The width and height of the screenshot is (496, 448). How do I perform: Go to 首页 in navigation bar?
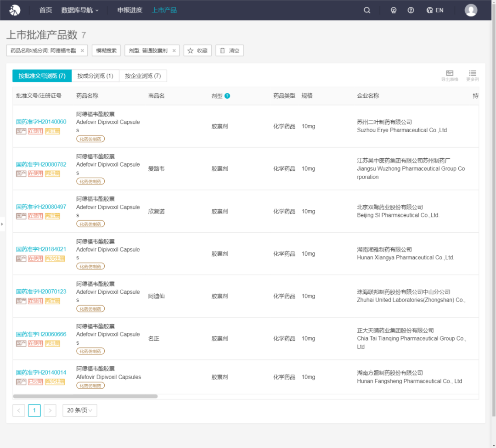coord(45,10)
